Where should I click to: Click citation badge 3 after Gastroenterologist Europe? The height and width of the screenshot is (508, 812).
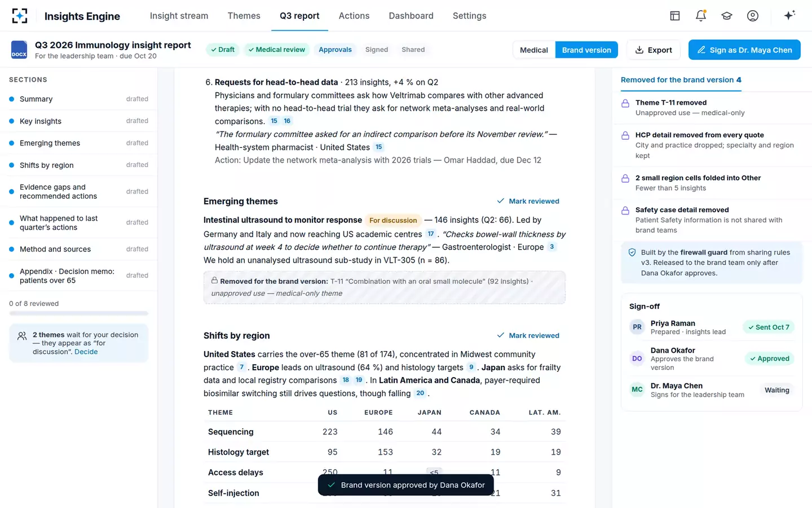(551, 247)
